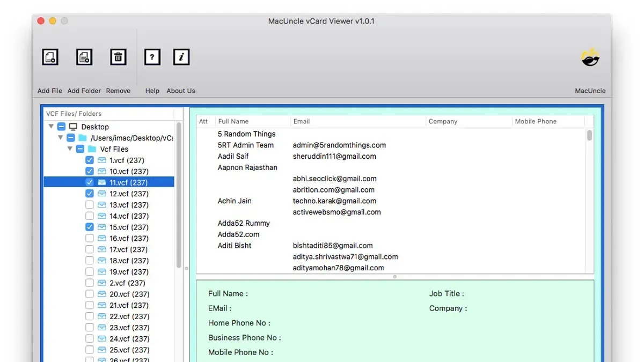Click the splitter handle between list and details

point(395,277)
